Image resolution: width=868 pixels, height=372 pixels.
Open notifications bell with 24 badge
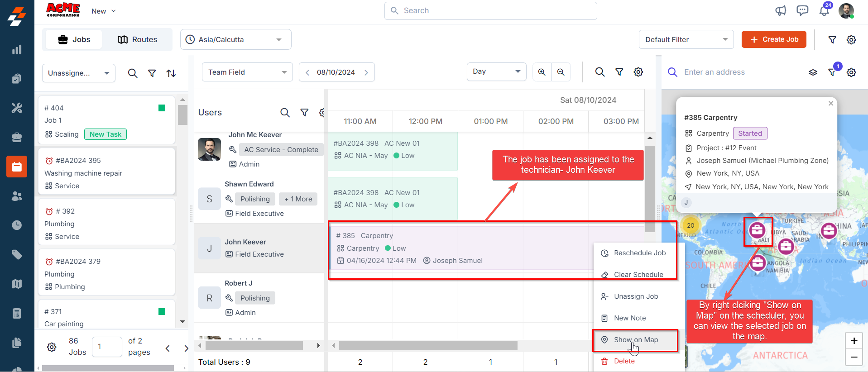(x=825, y=10)
